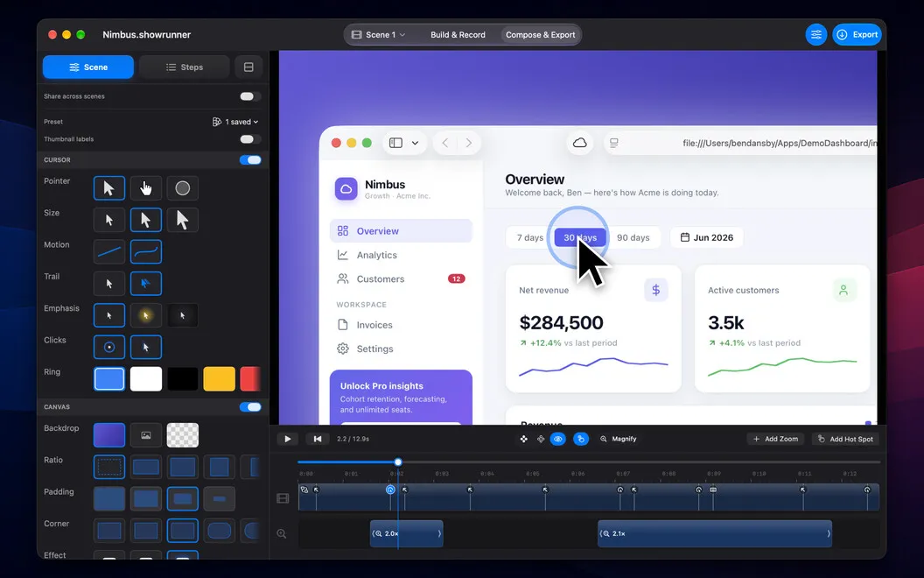Pick the dark spotlight Emphasis option
Viewport: 924px width, 578px height.
tap(183, 315)
